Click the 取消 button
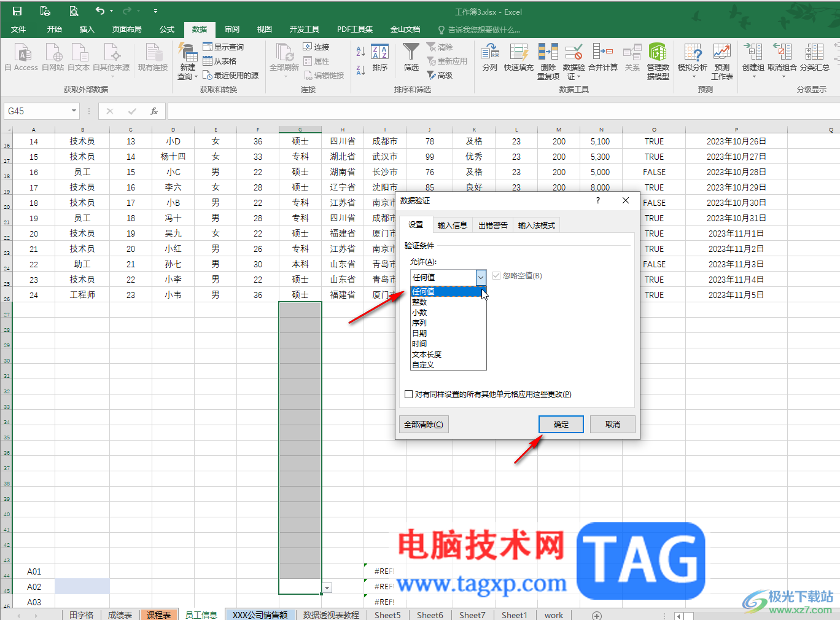840x620 pixels. (613, 425)
